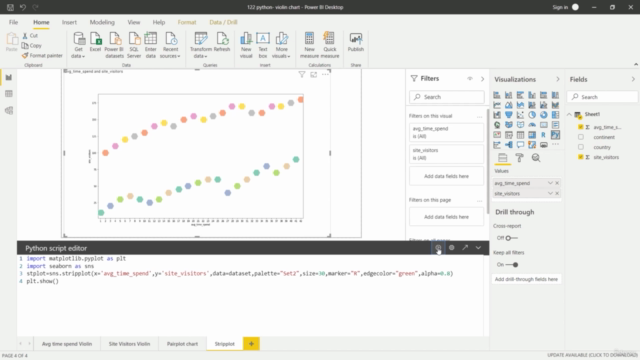640x360 pixels.
Task: Toggle Filters pane visibility eye
Action: pos(470,79)
